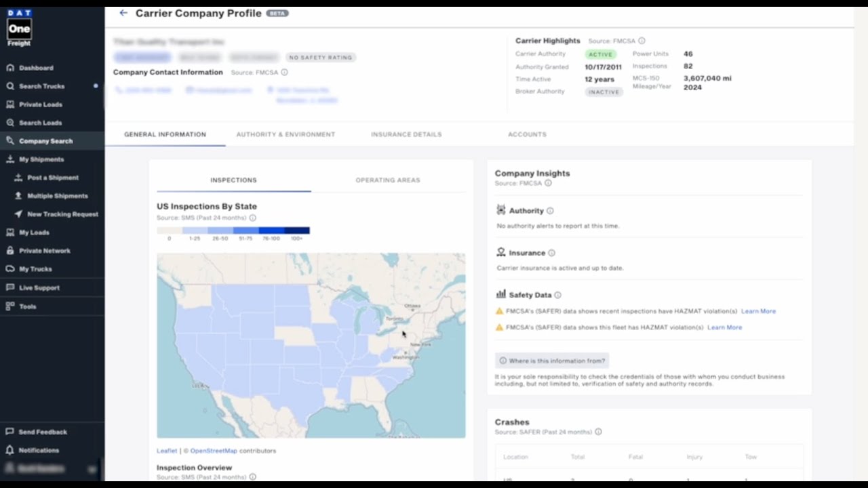Image resolution: width=868 pixels, height=488 pixels.
Task: Open the Private Loads sidebar icon
Action: click(10, 104)
